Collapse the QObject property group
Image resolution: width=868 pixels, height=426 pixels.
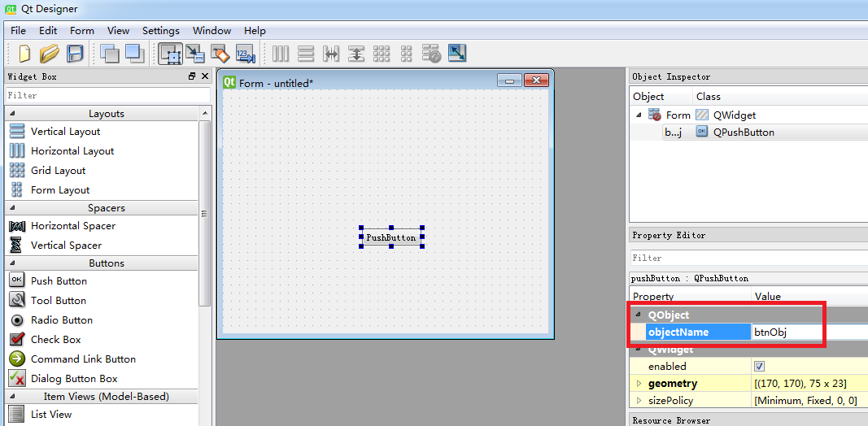coord(639,315)
